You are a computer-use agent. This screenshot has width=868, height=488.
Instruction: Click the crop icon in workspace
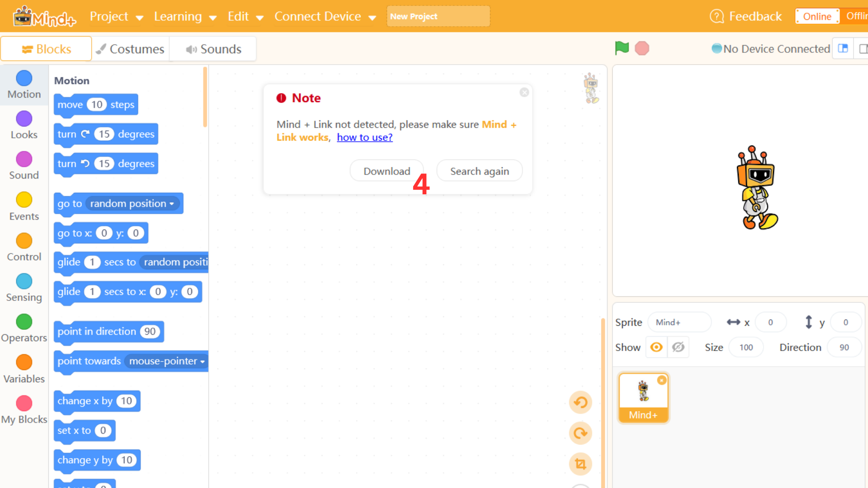580,464
